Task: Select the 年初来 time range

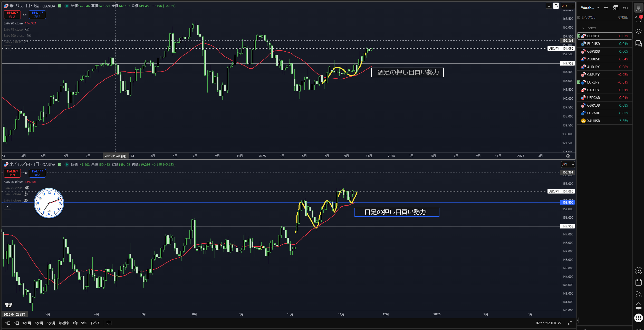Action: [64, 323]
